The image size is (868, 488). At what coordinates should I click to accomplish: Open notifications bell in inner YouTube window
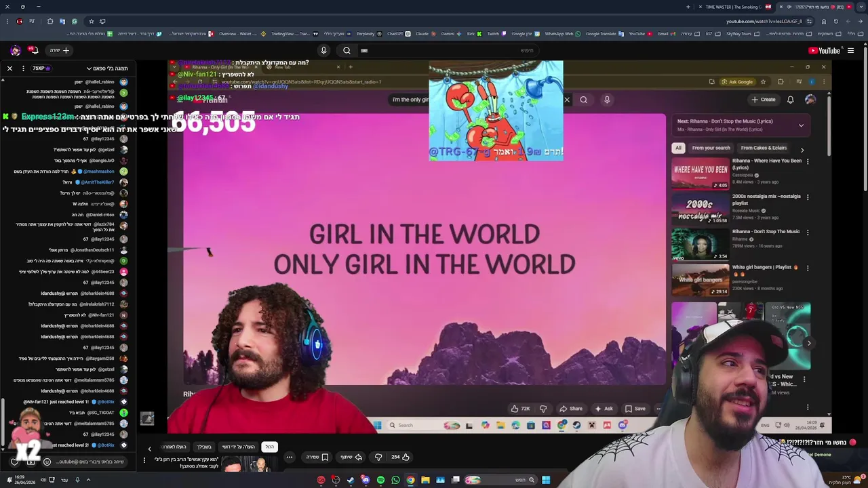[790, 100]
